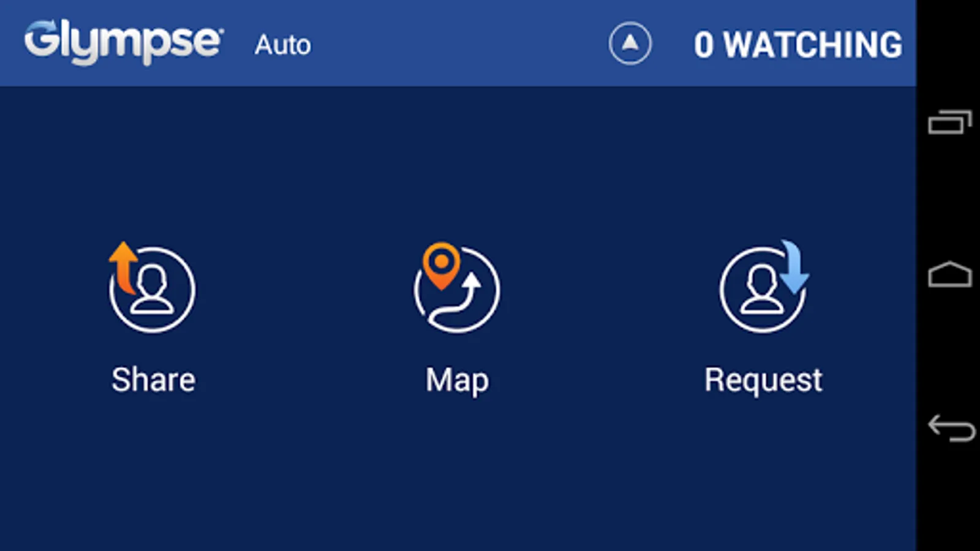Open Android recent apps button

point(950,122)
